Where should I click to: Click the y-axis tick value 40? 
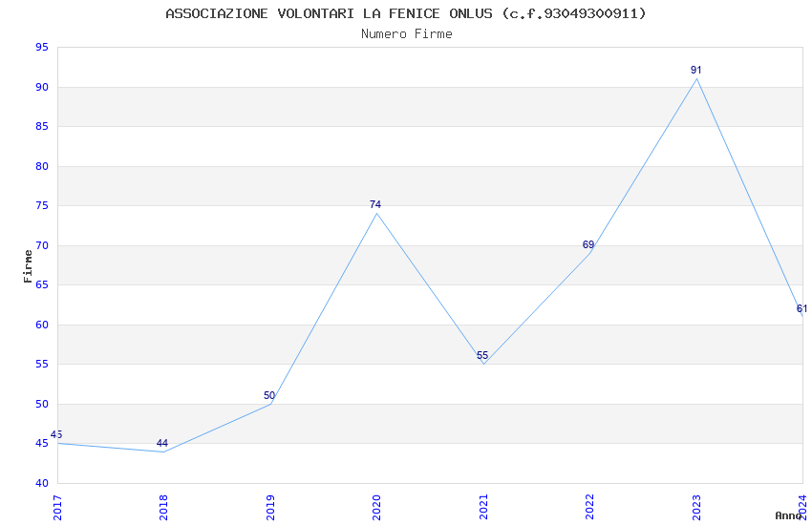click(x=42, y=483)
